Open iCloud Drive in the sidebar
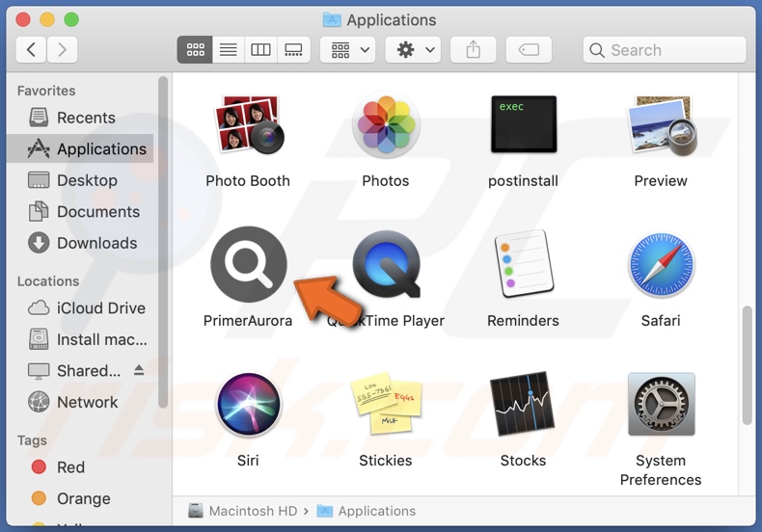The image size is (762, 532). coord(80,307)
